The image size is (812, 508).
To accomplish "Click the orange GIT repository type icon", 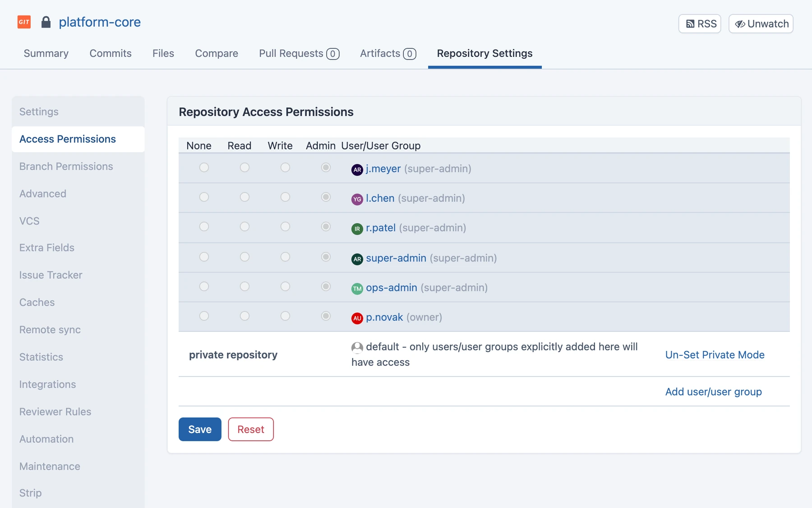I will pyautogui.click(x=24, y=22).
